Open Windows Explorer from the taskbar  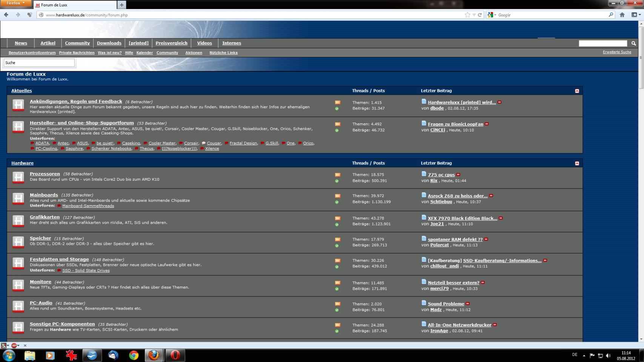point(29,355)
